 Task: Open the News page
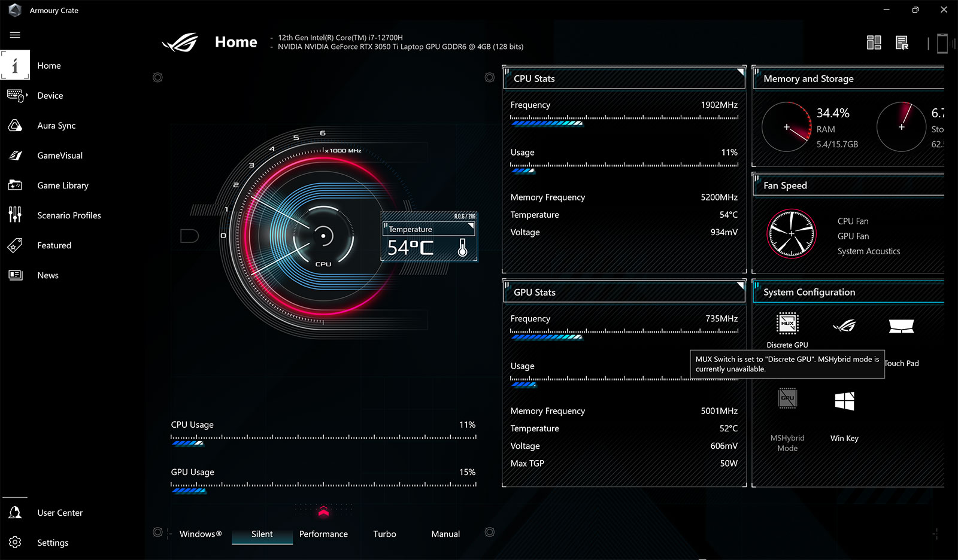(48, 275)
